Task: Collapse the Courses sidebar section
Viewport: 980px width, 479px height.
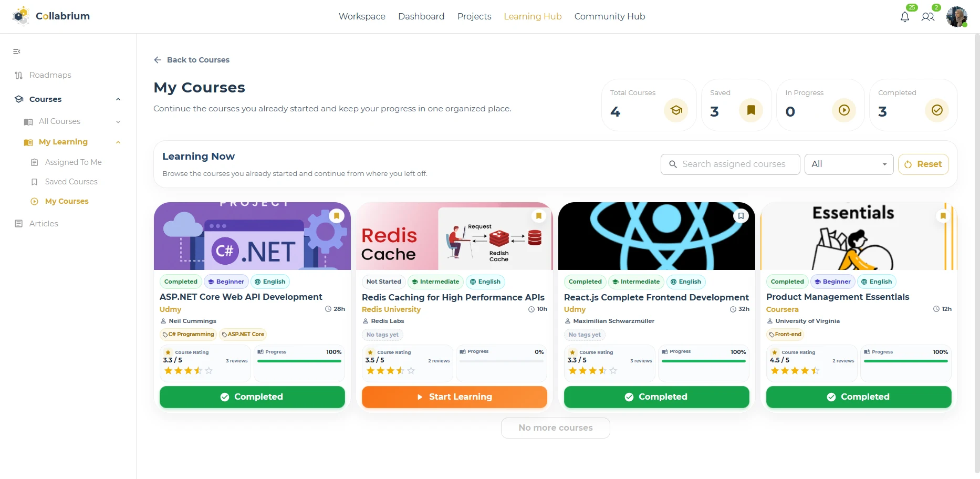Action: (x=118, y=99)
